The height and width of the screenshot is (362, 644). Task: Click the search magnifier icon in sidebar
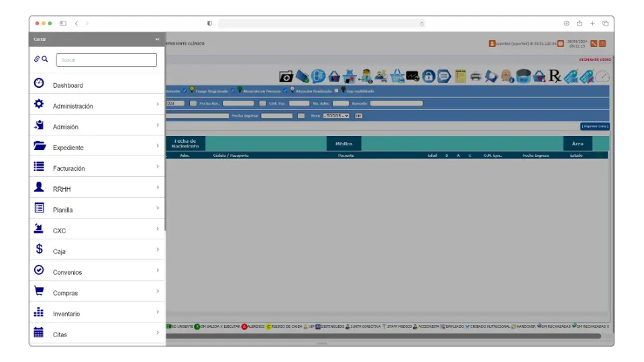(45, 59)
